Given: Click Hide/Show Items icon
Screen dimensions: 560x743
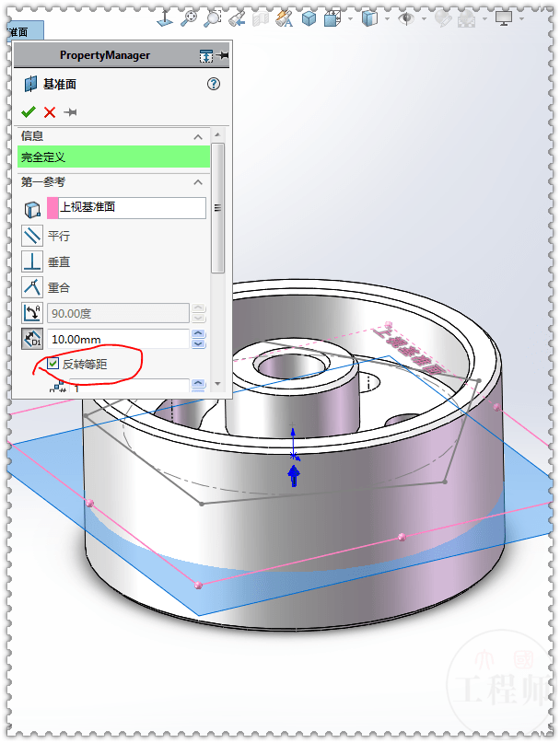Looking at the screenshot, I should point(369,18).
